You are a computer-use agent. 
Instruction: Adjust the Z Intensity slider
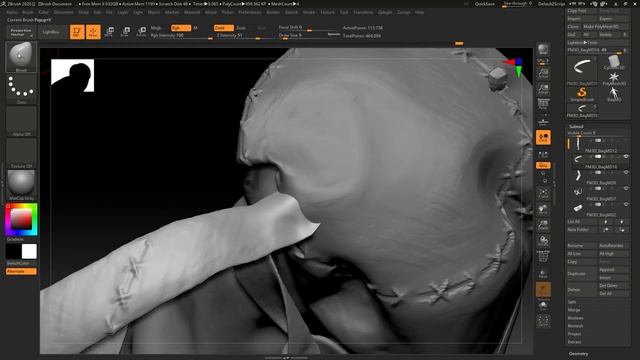244,36
